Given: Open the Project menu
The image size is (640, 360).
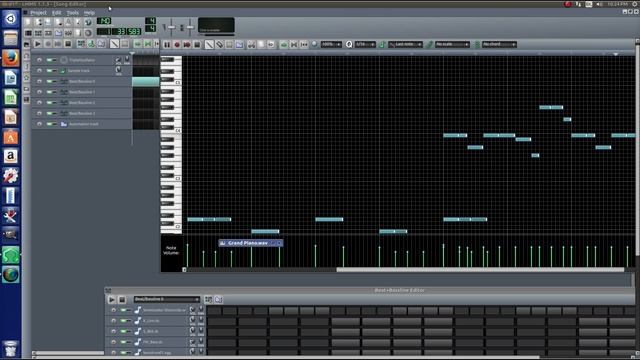Looking at the screenshot, I should [38, 13].
